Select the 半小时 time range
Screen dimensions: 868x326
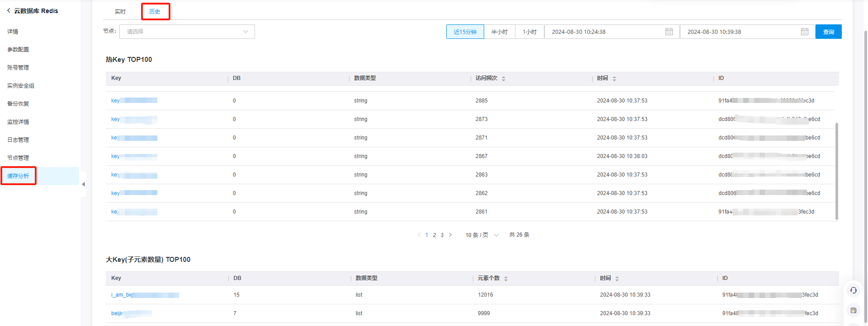point(500,32)
